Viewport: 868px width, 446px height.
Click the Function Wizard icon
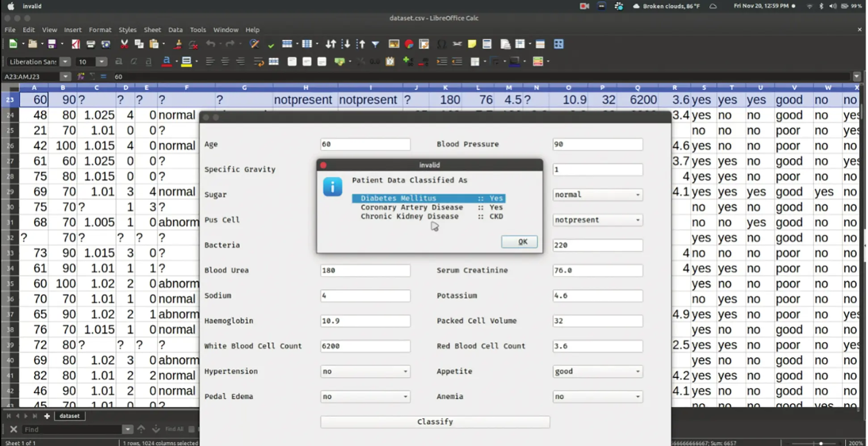pyautogui.click(x=81, y=76)
